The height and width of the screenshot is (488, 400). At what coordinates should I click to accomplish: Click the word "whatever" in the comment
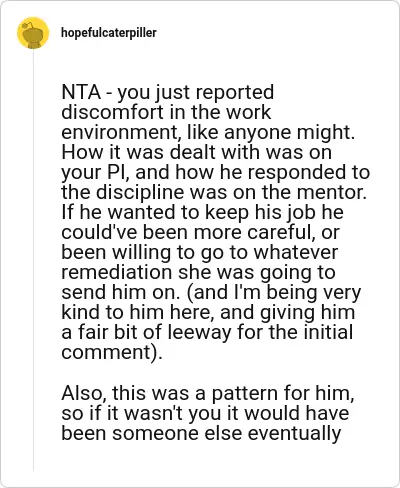click(x=296, y=252)
